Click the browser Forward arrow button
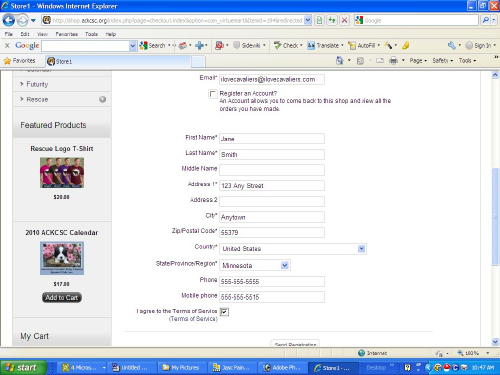The width and height of the screenshot is (500, 375). [22, 21]
